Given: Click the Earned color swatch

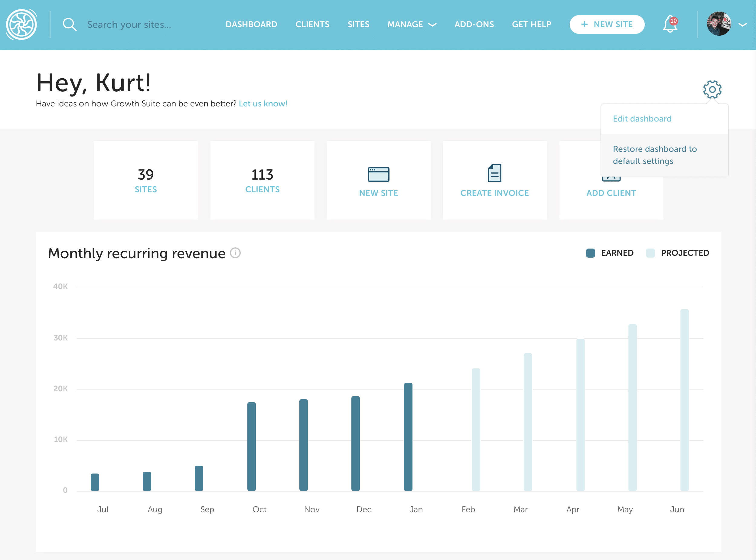Looking at the screenshot, I should [590, 253].
